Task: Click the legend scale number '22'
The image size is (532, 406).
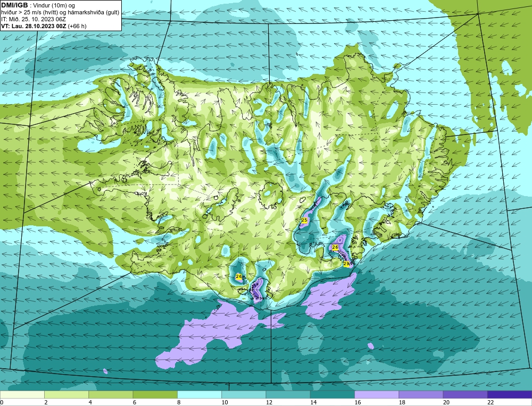Action: tap(491, 402)
